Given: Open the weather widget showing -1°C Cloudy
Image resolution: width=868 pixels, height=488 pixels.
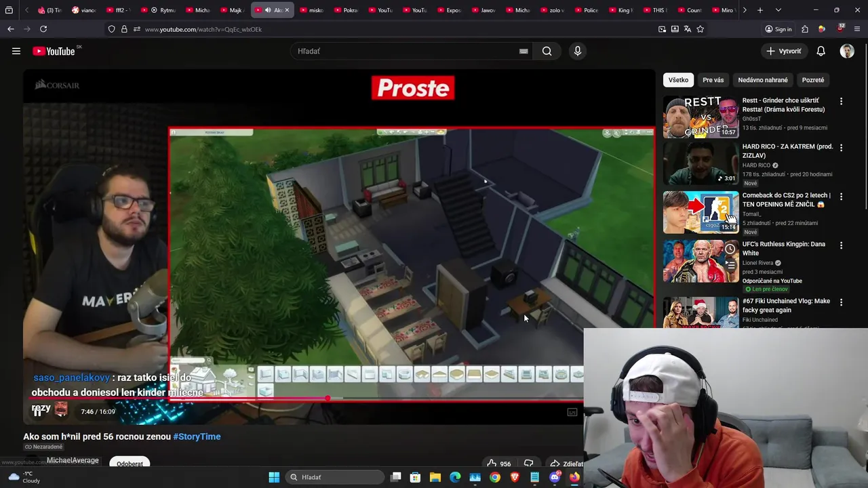Looking at the screenshot, I should [x=24, y=477].
